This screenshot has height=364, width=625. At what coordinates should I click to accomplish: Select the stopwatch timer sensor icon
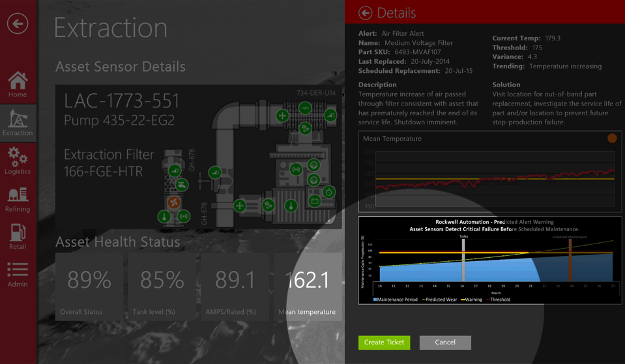[330, 191]
